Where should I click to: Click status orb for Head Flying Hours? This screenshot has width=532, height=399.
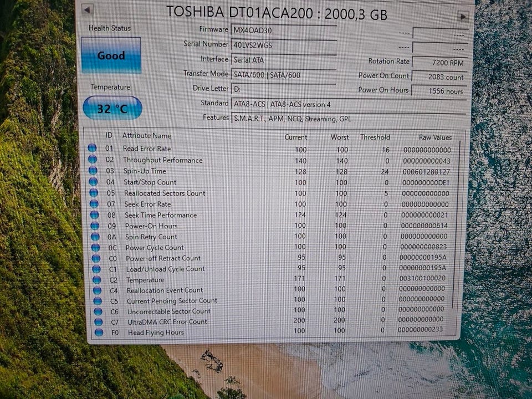[x=99, y=332]
